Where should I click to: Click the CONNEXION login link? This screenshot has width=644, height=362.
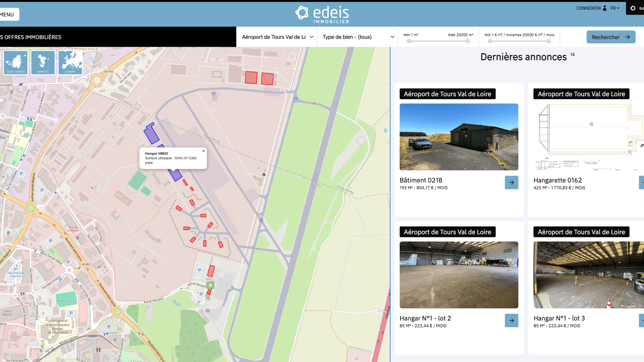(588, 8)
